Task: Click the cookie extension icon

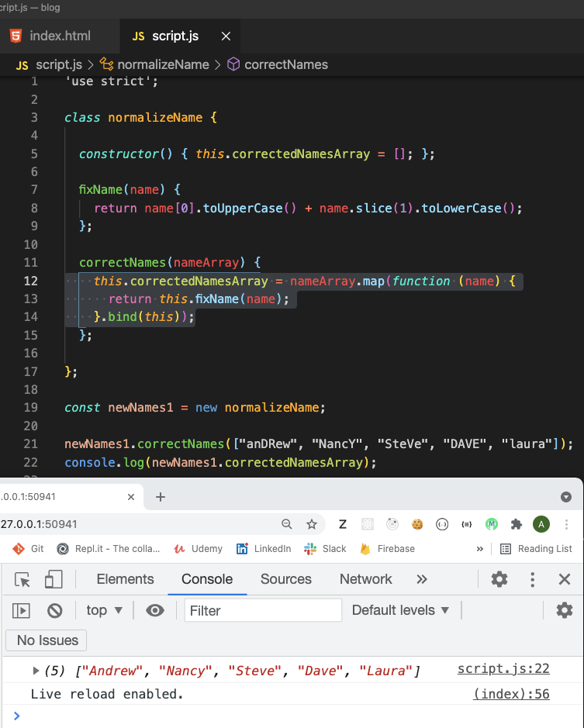Action: (417, 524)
